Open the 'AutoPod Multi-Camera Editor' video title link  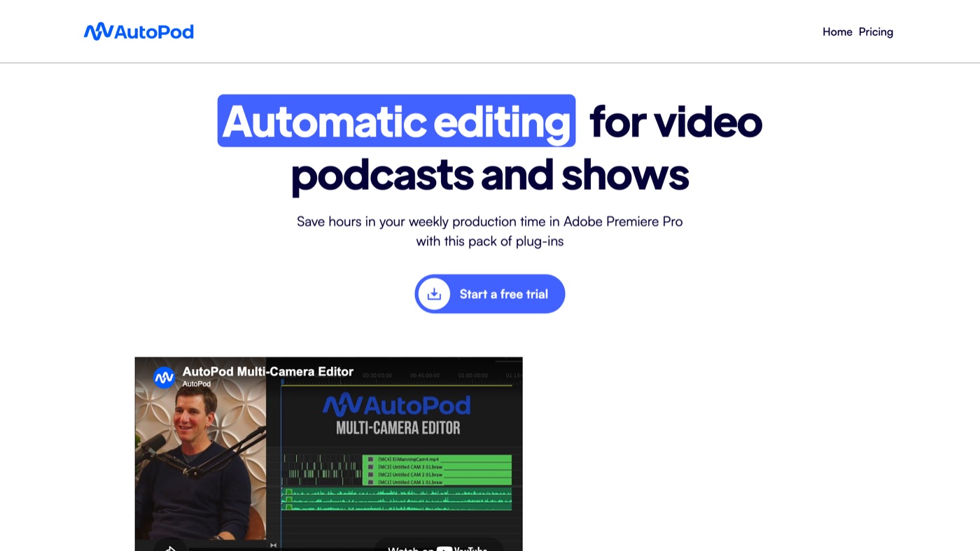(268, 372)
